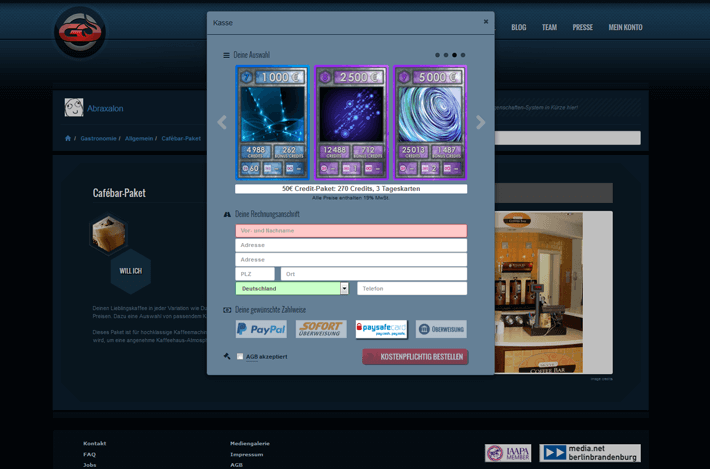The image size is (710, 469).
Task: Go to the Blog menu item
Action: (518, 27)
